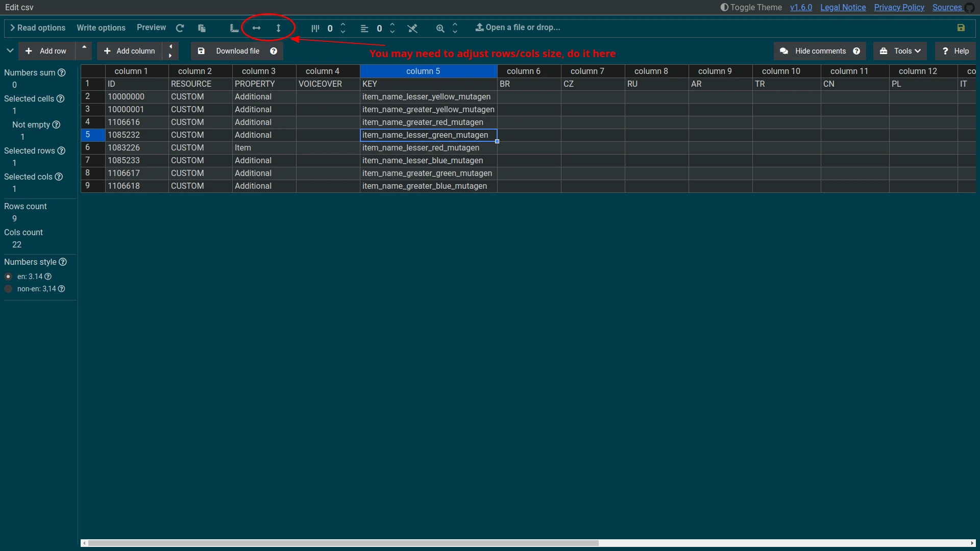Select en: 3.14 numbers style radio
The width and height of the screenshot is (980, 551).
pyautogui.click(x=8, y=277)
